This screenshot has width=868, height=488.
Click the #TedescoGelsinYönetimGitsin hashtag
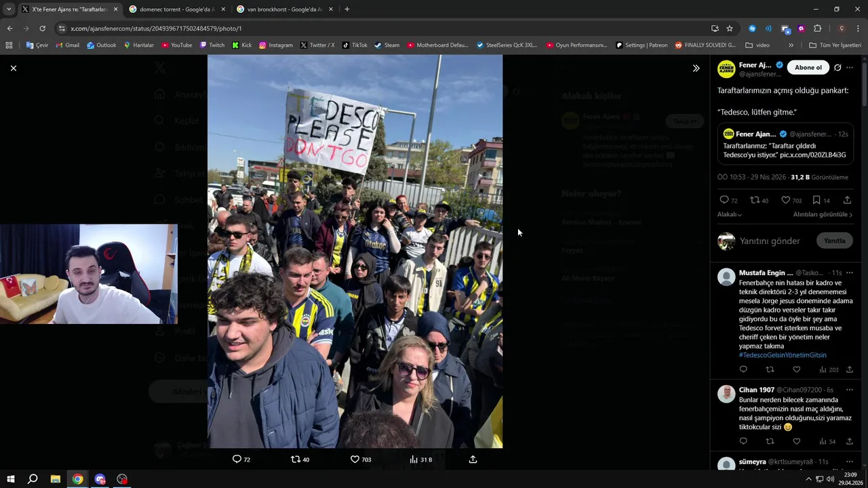coord(783,355)
